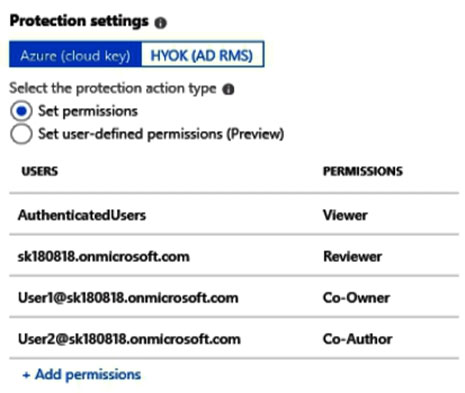The image size is (465, 393).
Task: Switch to HYOK (AD RMS) tab
Action: click(202, 55)
